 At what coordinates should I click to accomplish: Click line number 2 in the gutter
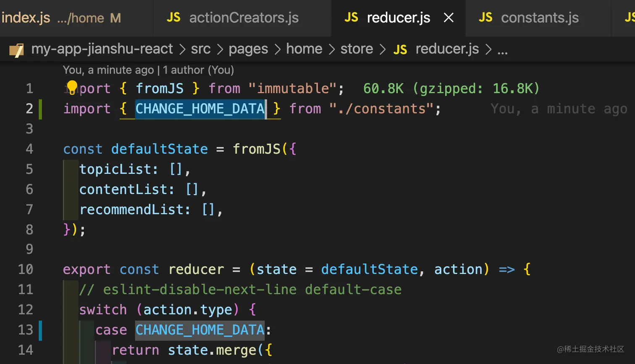[x=29, y=109]
